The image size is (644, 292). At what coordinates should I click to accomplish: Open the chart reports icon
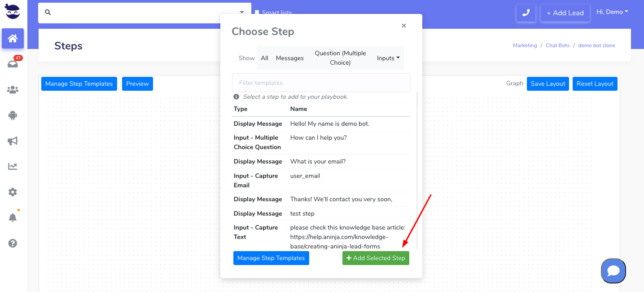click(13, 167)
